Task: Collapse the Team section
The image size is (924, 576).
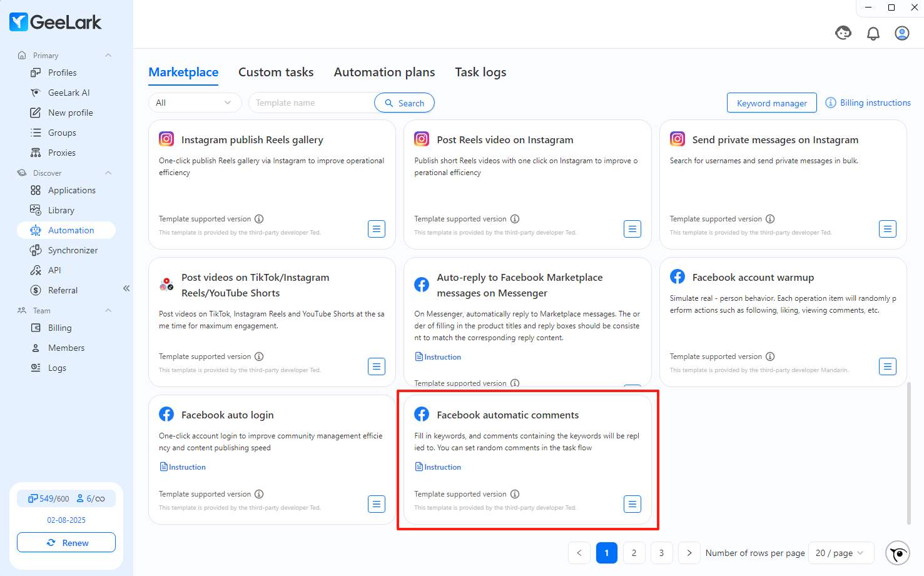Action: pos(108,311)
